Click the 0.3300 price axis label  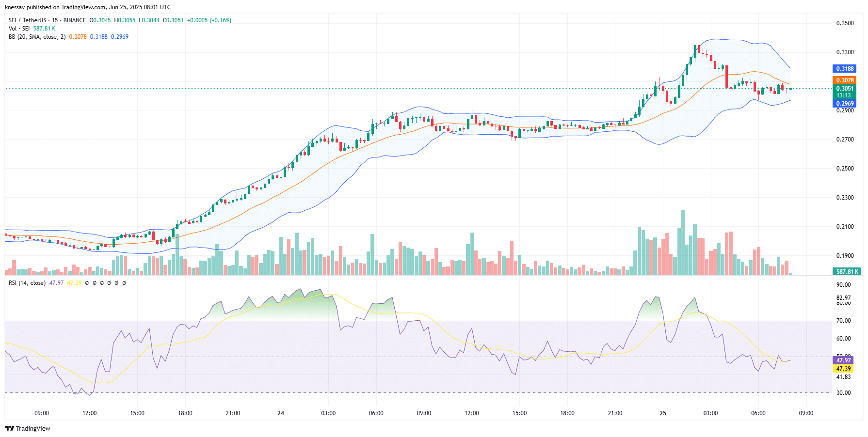tap(845, 52)
